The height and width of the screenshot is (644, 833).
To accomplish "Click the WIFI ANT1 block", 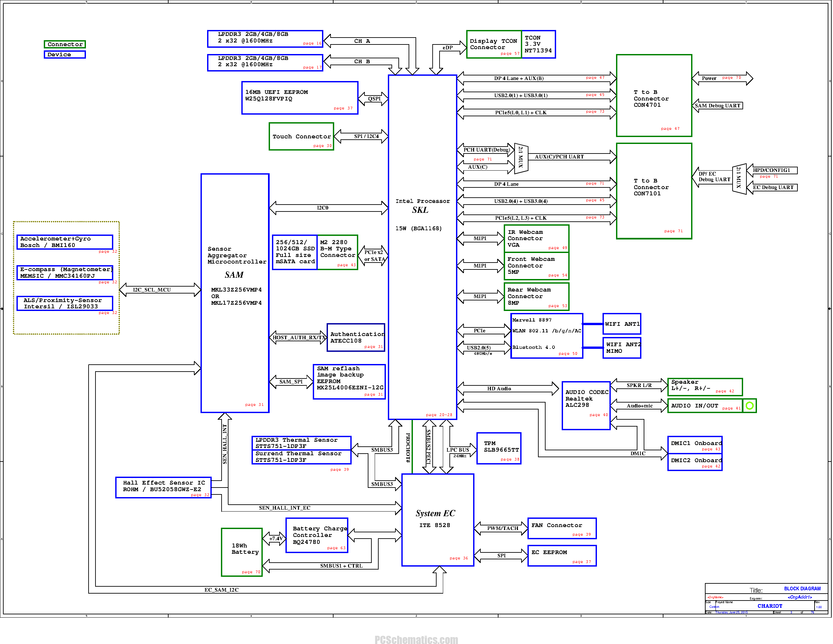I will point(622,324).
